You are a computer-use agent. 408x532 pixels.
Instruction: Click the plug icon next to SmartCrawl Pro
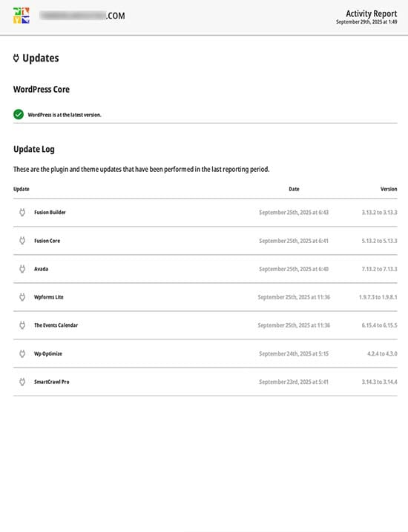(x=22, y=382)
